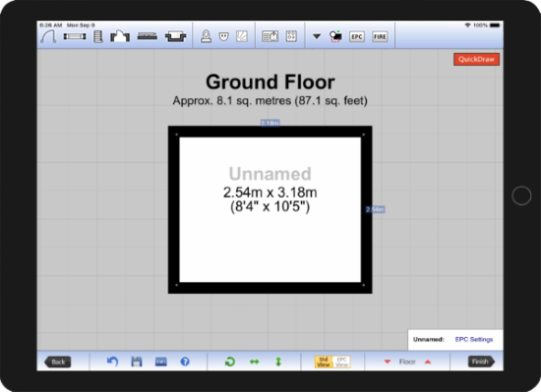The height and width of the screenshot is (392, 541).
Task: Select the hatched surface pattern icon
Action: click(x=242, y=36)
